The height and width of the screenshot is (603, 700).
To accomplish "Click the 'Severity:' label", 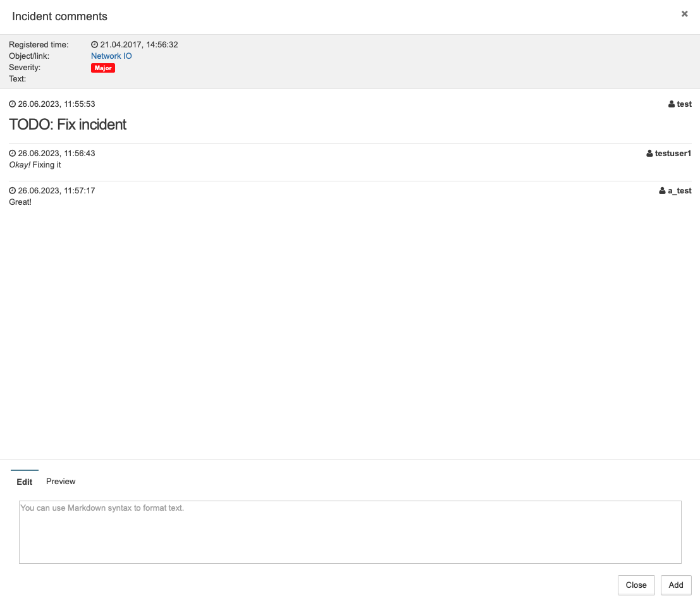I will tap(25, 68).
